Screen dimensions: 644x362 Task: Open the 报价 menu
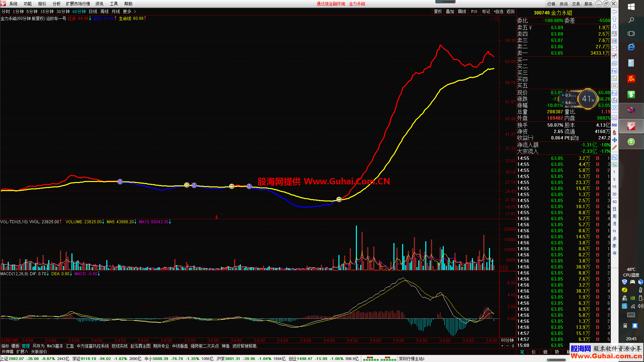point(42,4)
